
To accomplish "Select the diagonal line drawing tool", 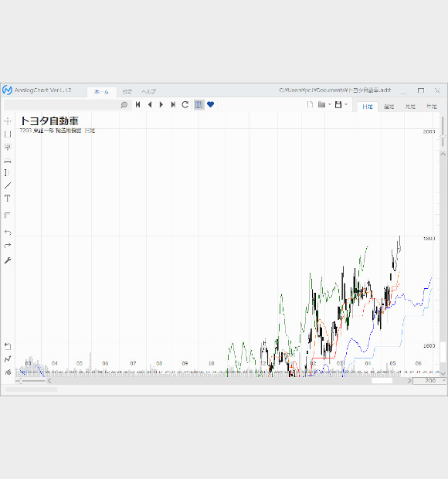I will click(x=8, y=185).
